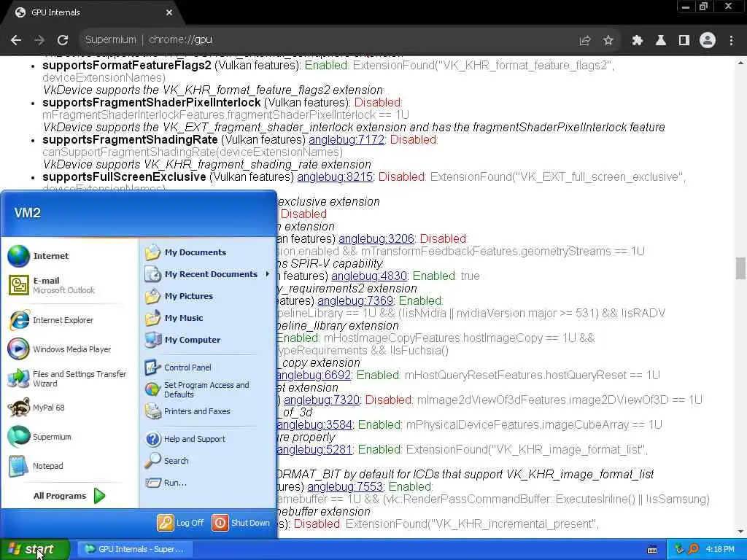Click the taskbar clock 4:18 PM

click(720, 549)
